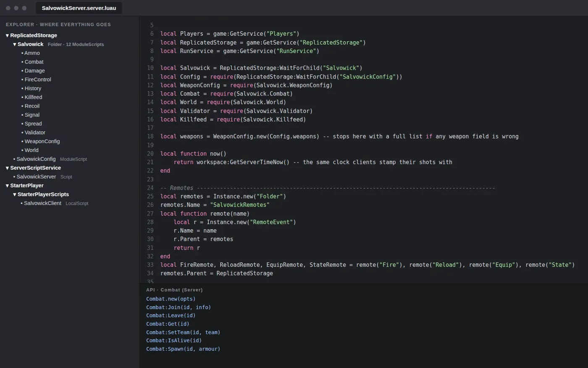
Task: Select the Recoil module
Action: [x=32, y=106]
